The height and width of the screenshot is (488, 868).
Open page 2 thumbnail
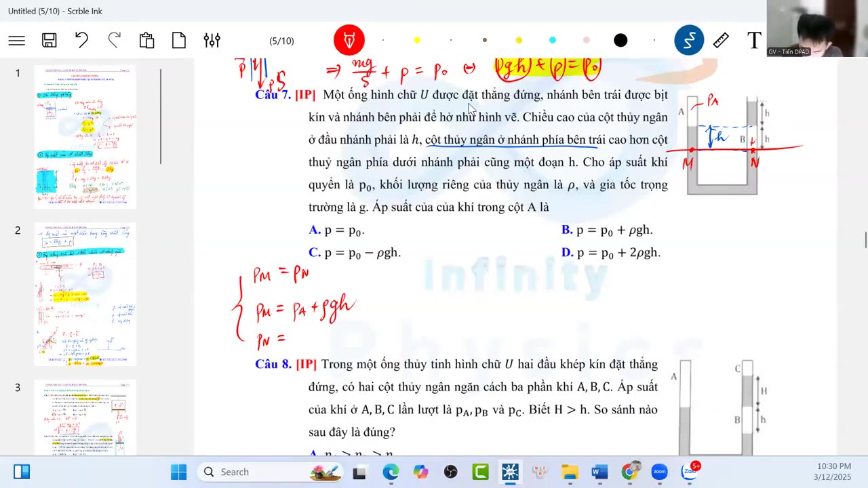pyautogui.click(x=85, y=294)
